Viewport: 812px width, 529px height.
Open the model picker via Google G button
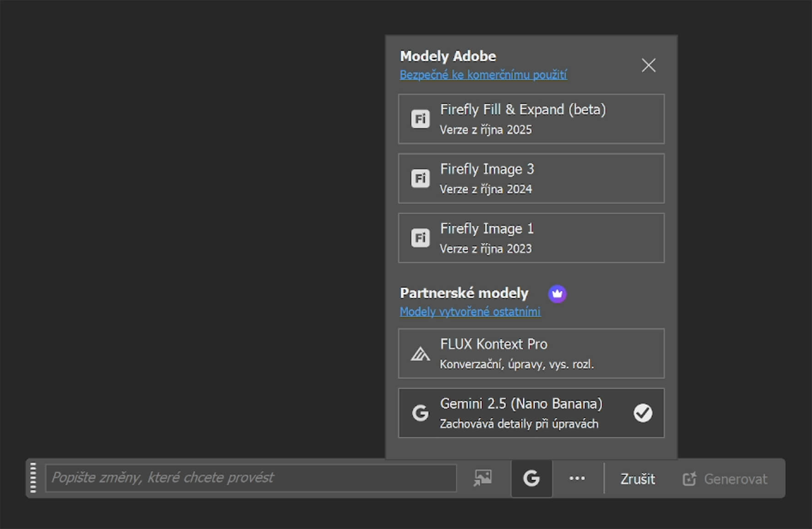pyautogui.click(x=531, y=479)
